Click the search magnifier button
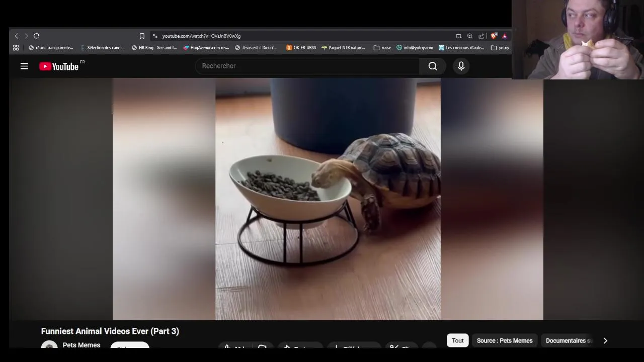 pyautogui.click(x=433, y=66)
